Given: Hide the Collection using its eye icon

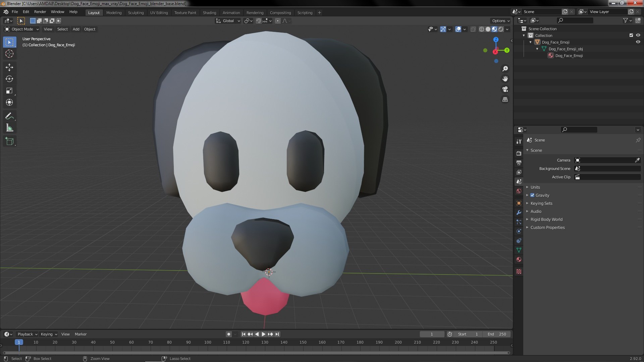Looking at the screenshot, I should [638, 35].
